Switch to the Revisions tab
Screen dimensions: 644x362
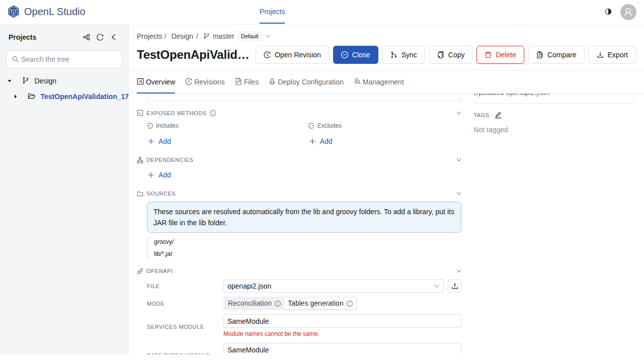click(205, 82)
